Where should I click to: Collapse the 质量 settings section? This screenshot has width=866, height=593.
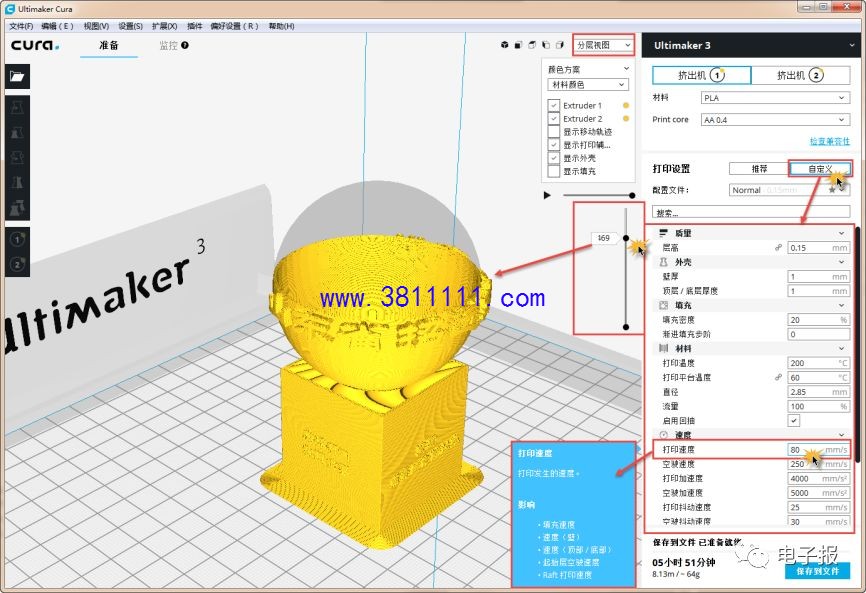tap(842, 233)
